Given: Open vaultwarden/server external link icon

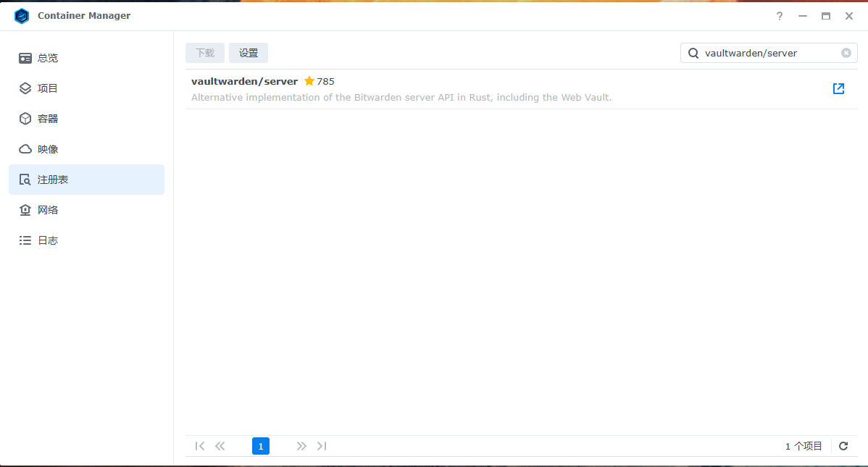Looking at the screenshot, I should pyautogui.click(x=838, y=89).
